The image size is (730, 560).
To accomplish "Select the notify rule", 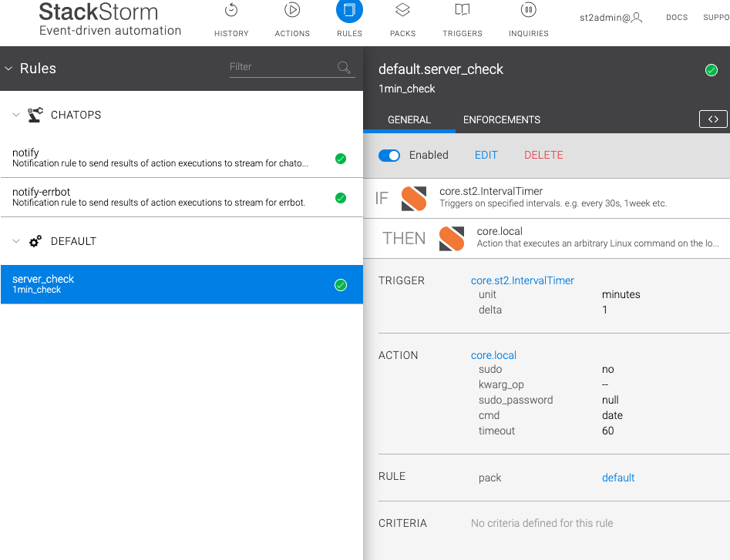I will pos(182,158).
